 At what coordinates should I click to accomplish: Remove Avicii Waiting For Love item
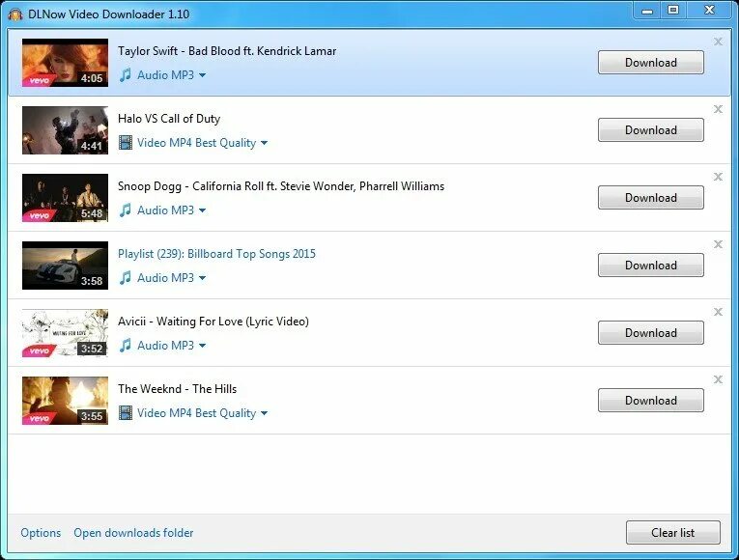pyautogui.click(x=718, y=312)
